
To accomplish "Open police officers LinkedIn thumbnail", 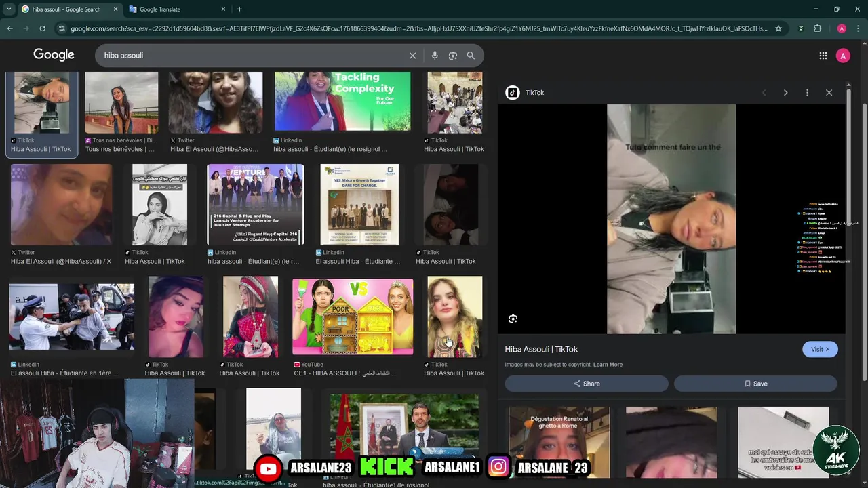I will (x=72, y=317).
